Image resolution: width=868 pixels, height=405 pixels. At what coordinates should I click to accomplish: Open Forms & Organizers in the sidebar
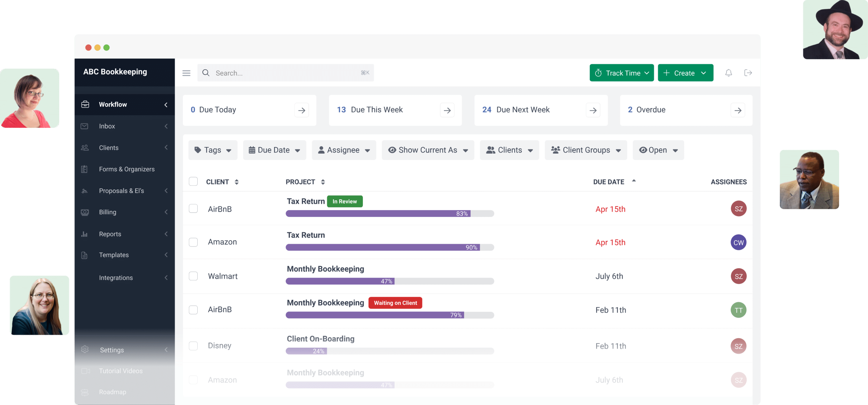pyautogui.click(x=126, y=169)
